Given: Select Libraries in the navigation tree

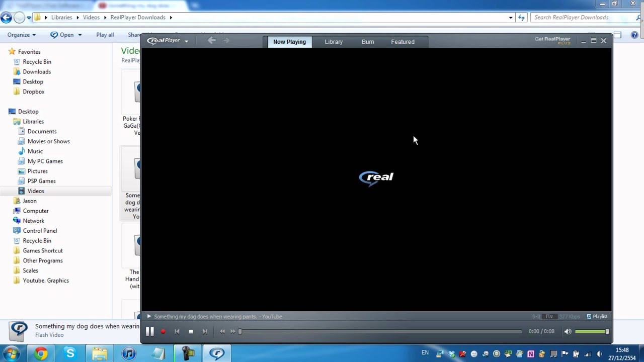Looking at the screenshot, I should coord(33,121).
